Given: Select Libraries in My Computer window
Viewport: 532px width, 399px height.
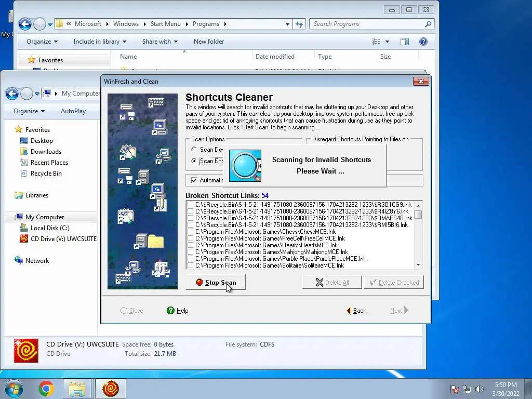Looking at the screenshot, I should pos(37,195).
